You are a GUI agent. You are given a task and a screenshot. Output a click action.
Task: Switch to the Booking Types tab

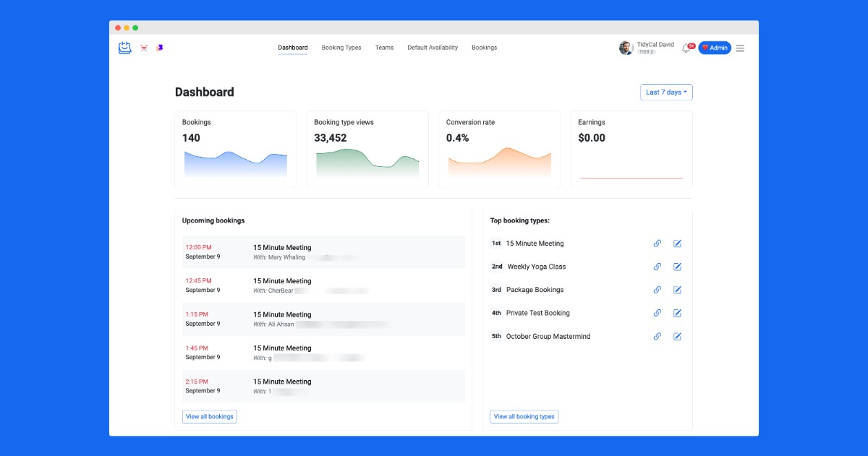[x=341, y=48]
